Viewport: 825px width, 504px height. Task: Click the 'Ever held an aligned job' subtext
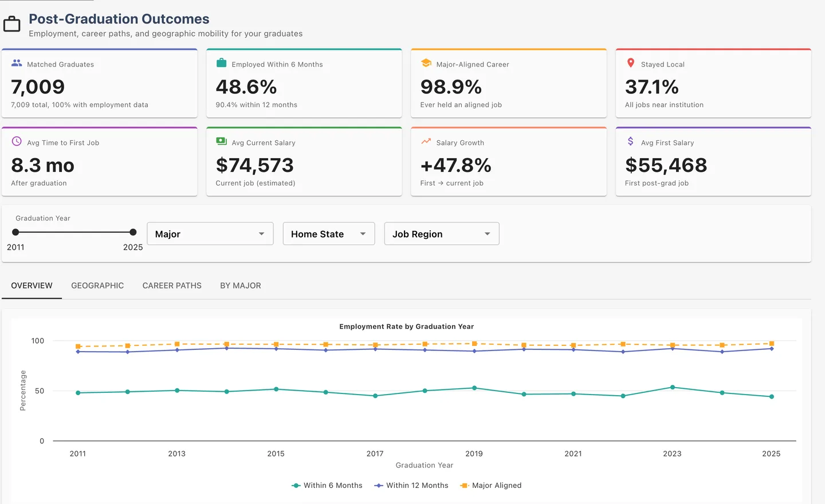point(461,105)
